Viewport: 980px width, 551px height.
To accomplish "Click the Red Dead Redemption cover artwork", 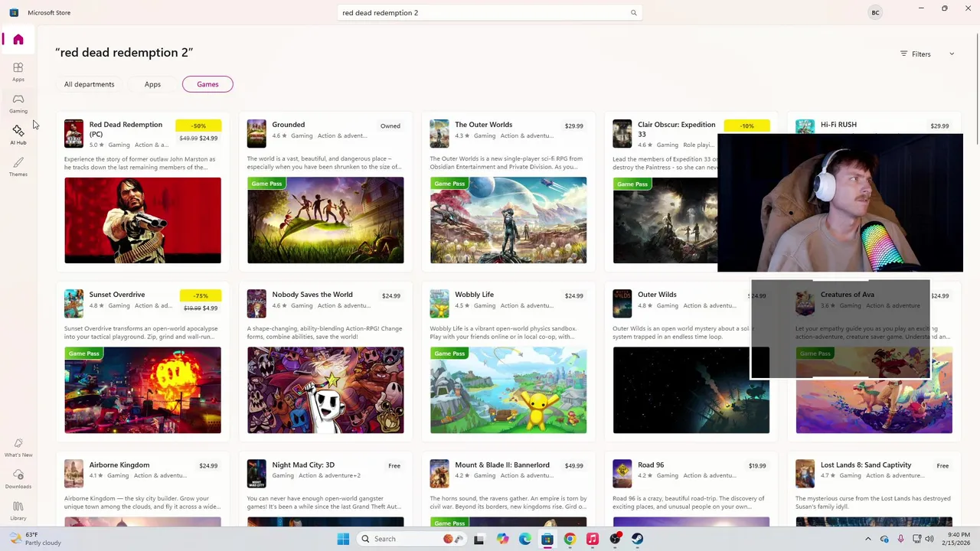I will tap(142, 220).
